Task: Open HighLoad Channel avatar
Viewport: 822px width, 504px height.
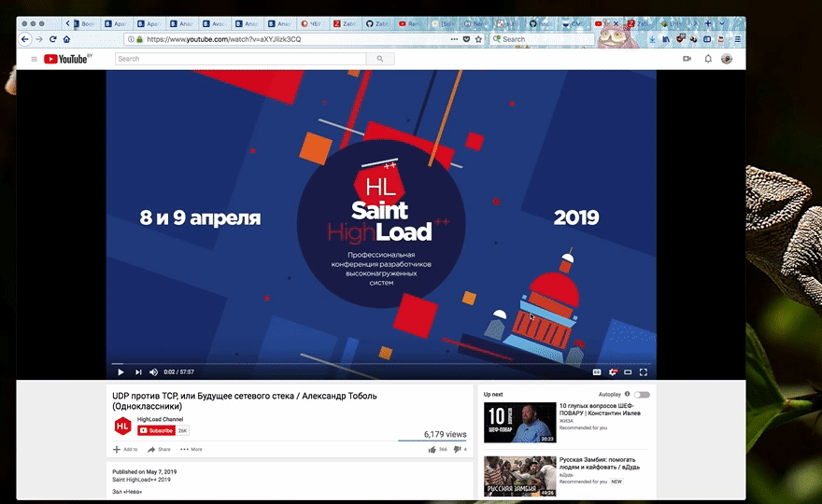Action: pyautogui.click(x=122, y=427)
